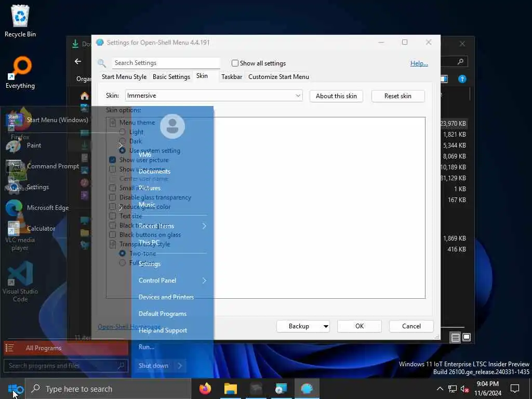The height and width of the screenshot is (399, 532).
Task: Choose Run... in the start menu
Action: pos(146,347)
